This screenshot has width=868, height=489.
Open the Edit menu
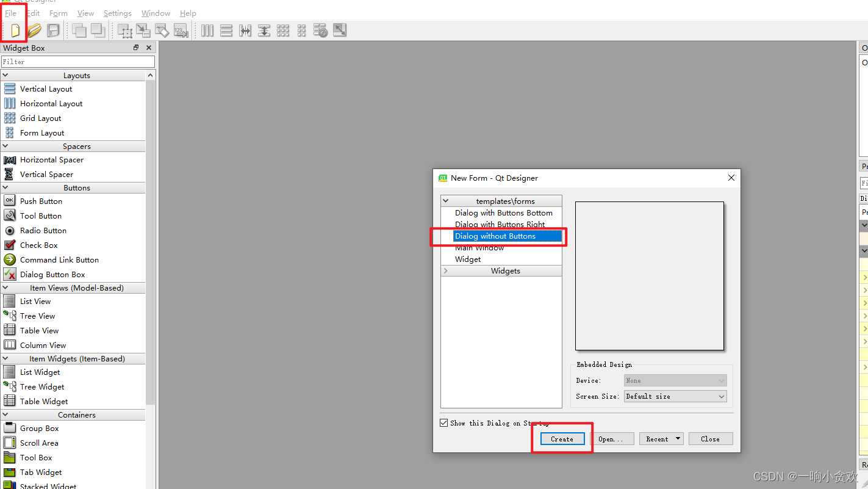click(x=33, y=13)
